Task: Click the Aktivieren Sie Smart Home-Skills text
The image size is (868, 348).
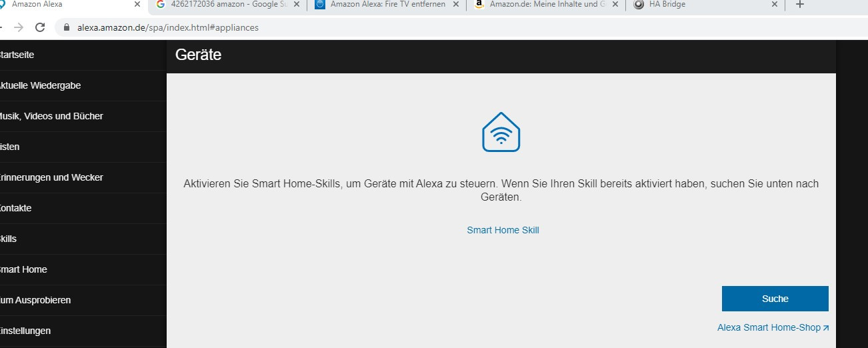Action: 501,190
